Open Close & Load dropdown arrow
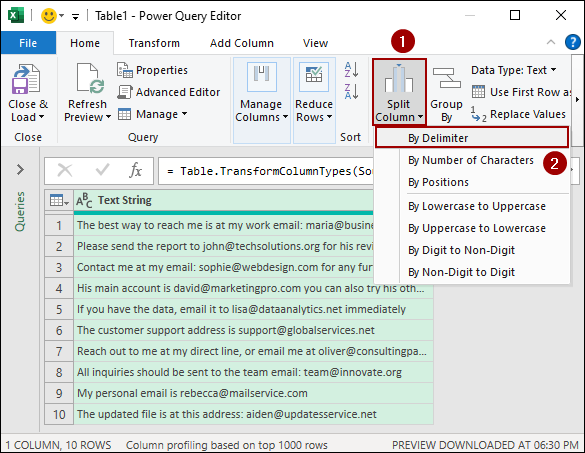This screenshot has width=585, height=453. coord(41,117)
